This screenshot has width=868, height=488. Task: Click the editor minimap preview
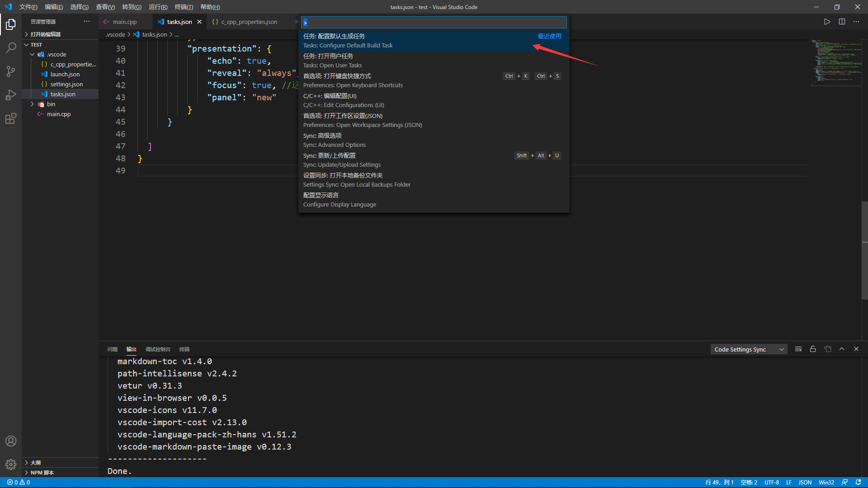coord(835,62)
